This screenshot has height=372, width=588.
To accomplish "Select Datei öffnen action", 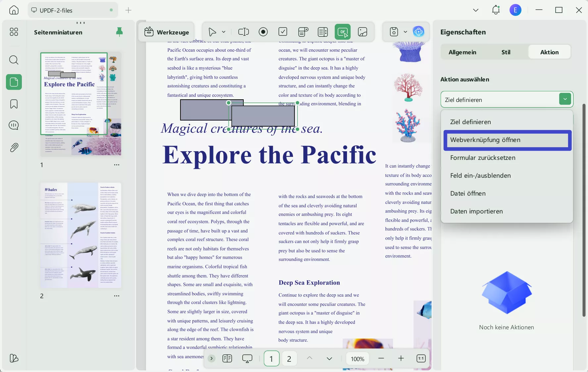I will 507,194.
